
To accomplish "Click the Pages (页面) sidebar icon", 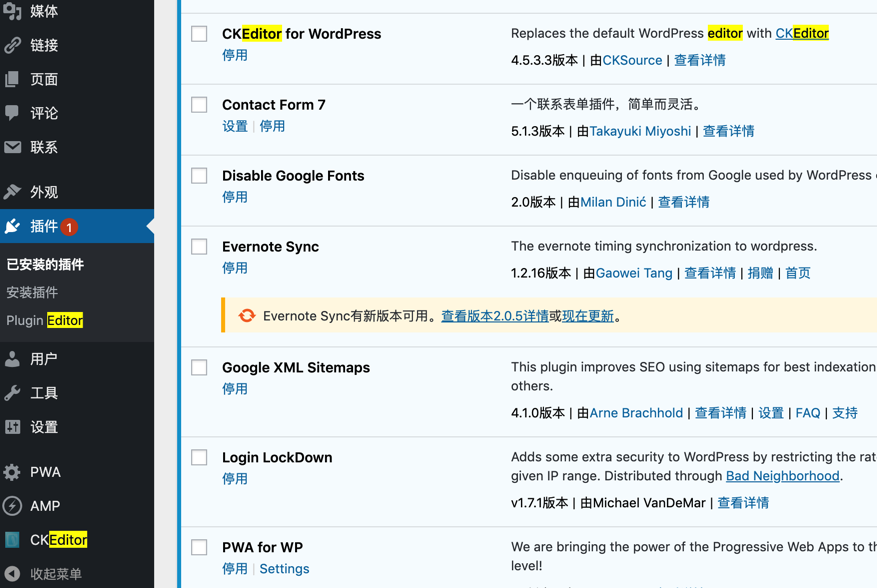I will [x=12, y=79].
